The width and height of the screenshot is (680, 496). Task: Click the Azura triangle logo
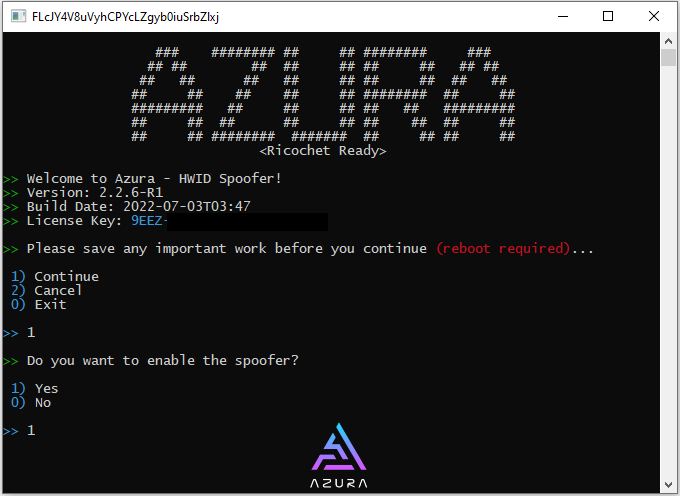point(339,447)
